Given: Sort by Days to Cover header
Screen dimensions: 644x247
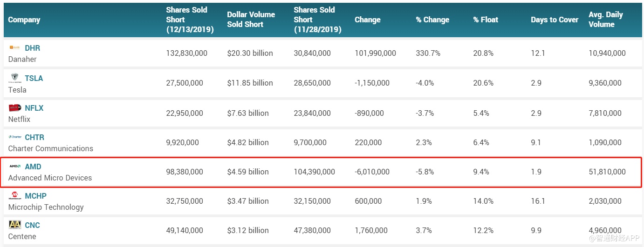Looking at the screenshot, I should [x=554, y=20].
